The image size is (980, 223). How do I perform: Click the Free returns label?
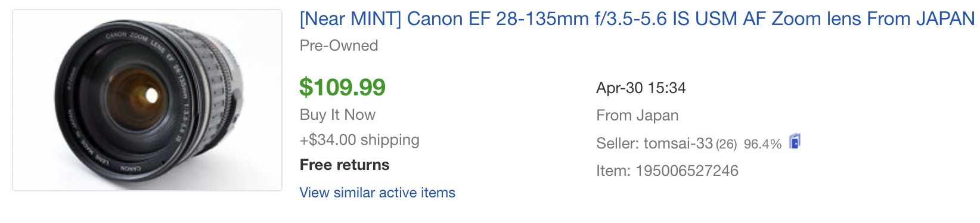pos(345,165)
